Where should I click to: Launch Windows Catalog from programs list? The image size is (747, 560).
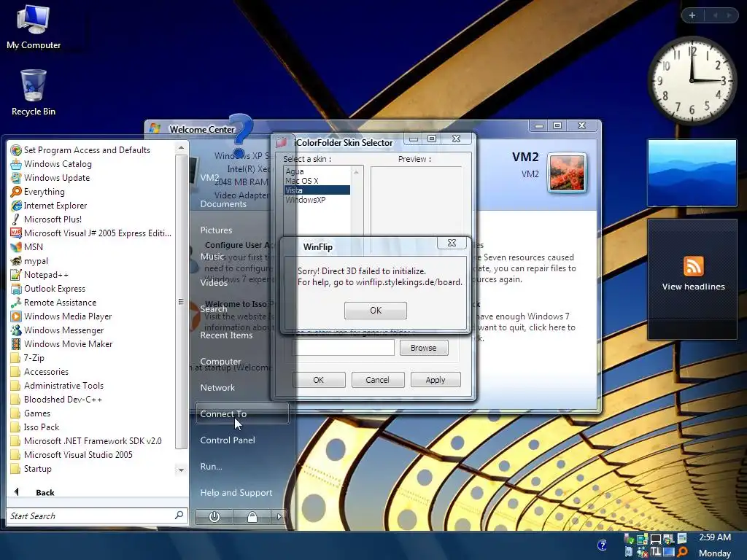pyautogui.click(x=51, y=164)
